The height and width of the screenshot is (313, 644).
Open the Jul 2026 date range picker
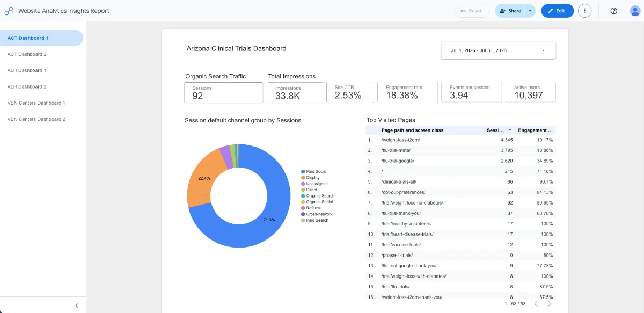point(499,50)
